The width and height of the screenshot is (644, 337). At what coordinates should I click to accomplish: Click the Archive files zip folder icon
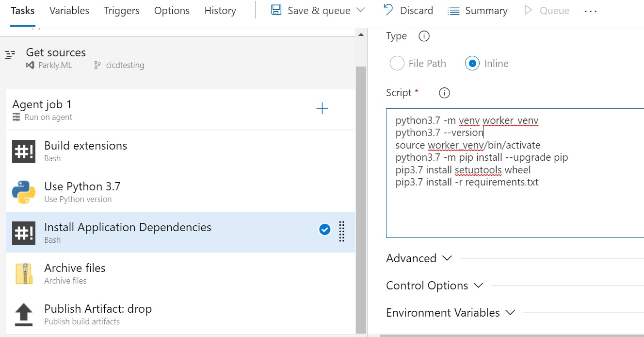[24, 274]
